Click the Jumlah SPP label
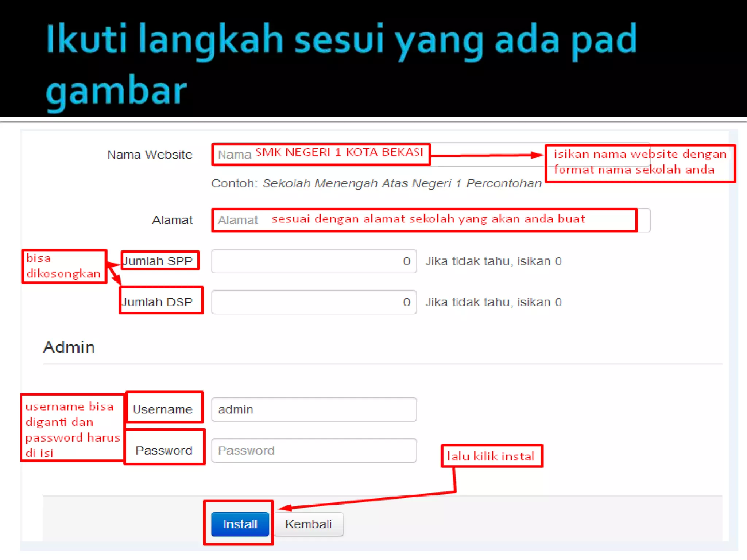 point(158,261)
